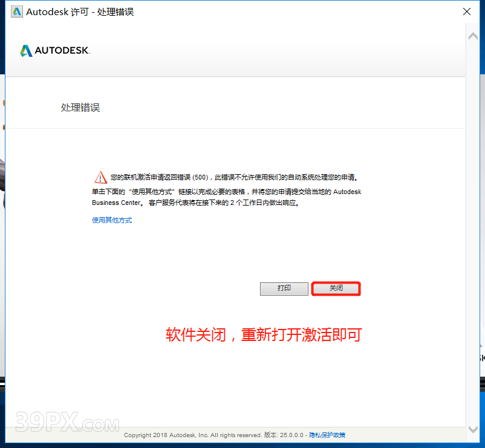485x448 pixels.
Task: Click the 'Autodesk 许可 - 处理错误' window title
Action: [x=80, y=11]
